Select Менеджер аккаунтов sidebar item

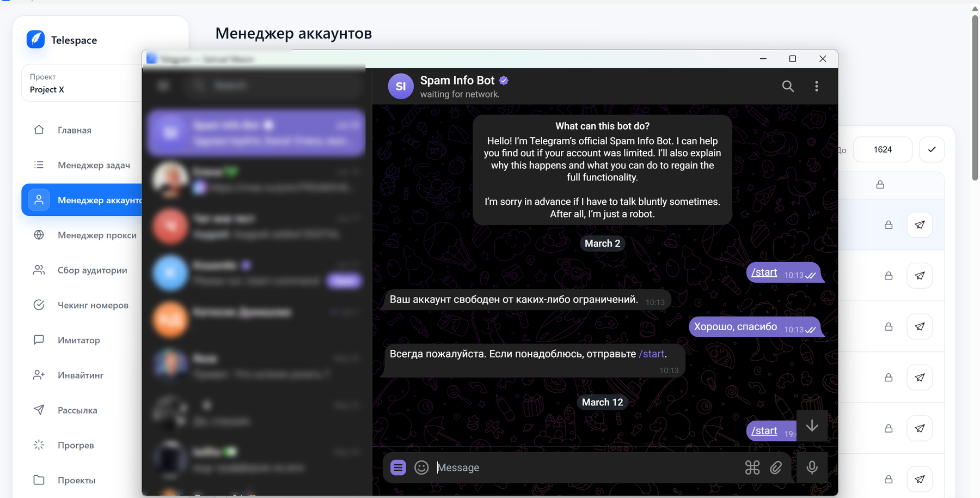(82, 200)
